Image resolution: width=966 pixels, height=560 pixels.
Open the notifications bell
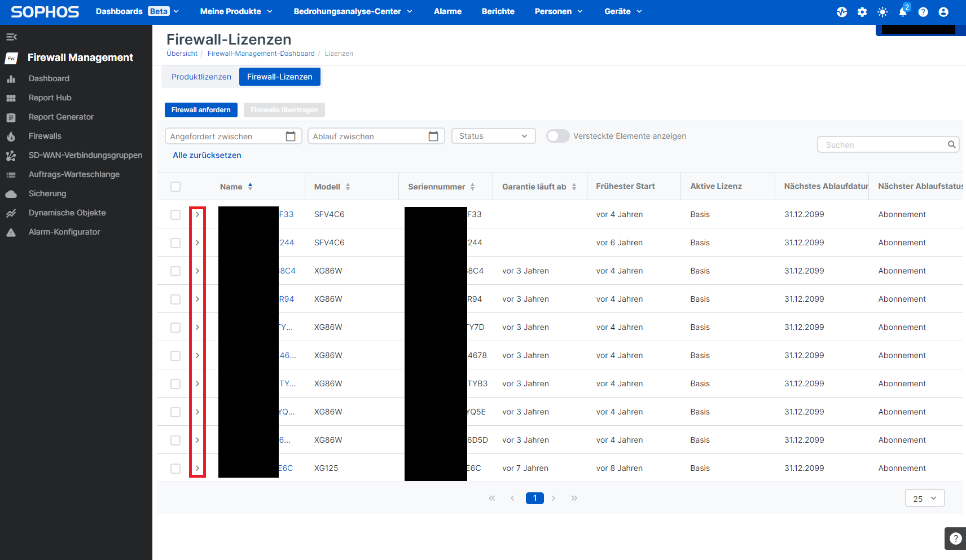(903, 12)
